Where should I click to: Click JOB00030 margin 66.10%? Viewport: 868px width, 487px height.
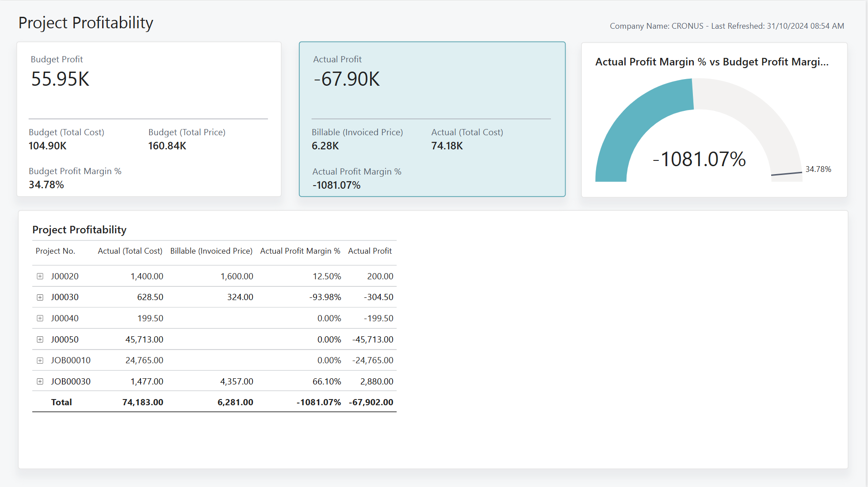(x=327, y=381)
